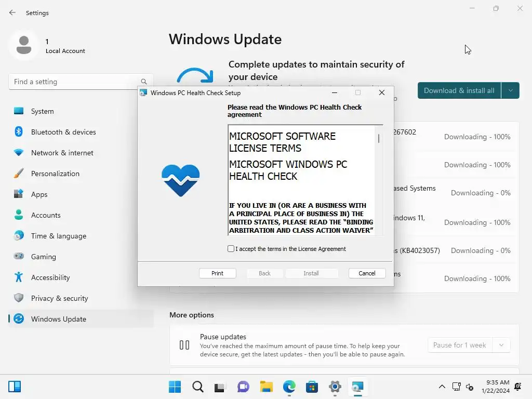Click the setup dialog title bar icon
The width and height of the screenshot is (532, 399).
pos(143,92)
